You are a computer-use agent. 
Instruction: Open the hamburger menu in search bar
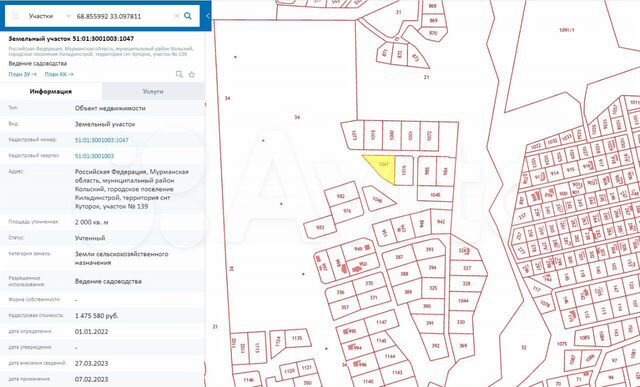tap(16, 16)
